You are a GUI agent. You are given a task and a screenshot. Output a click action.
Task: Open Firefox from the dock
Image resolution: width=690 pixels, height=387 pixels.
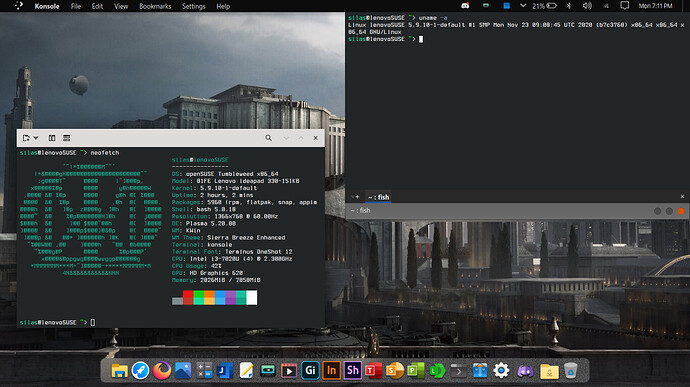point(162,370)
